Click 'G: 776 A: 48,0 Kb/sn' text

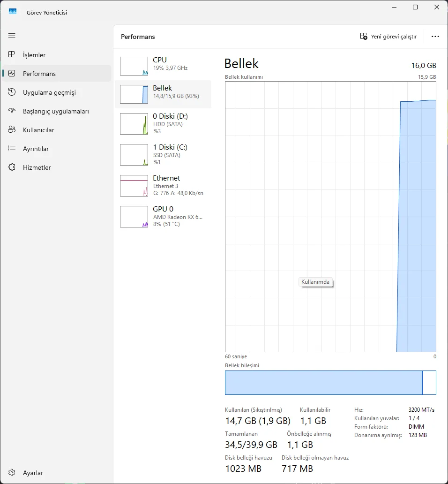click(x=178, y=193)
